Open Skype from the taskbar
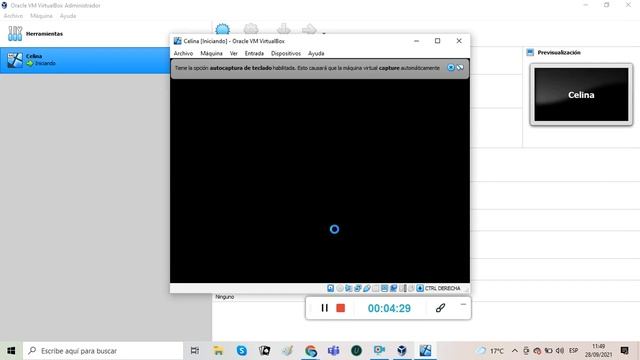The image size is (640, 360). (242, 351)
